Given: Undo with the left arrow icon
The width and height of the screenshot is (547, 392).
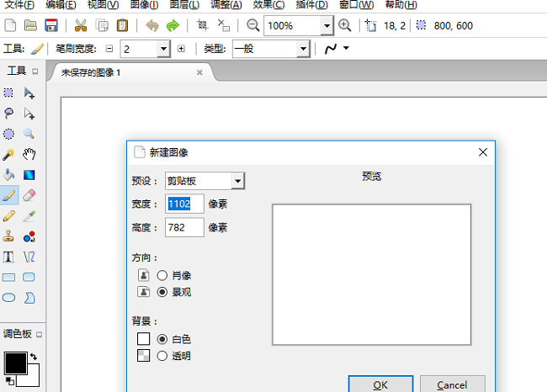Looking at the screenshot, I should coord(152,25).
